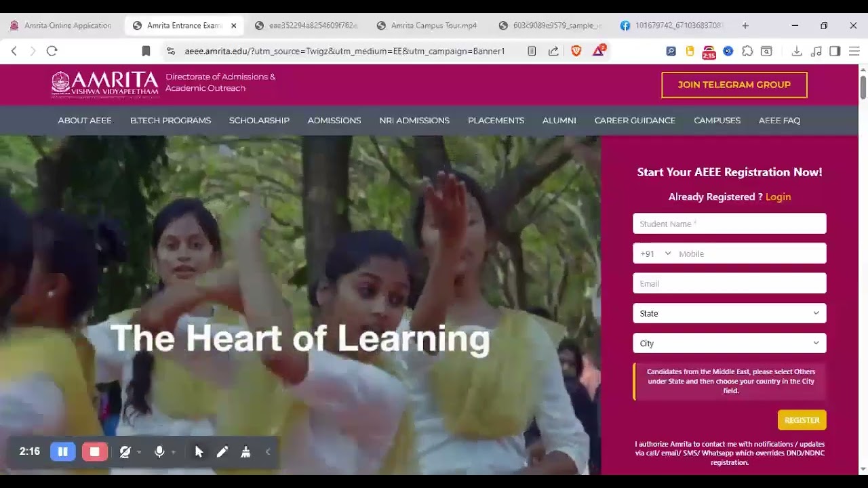Click the Student Name field

pos(730,224)
